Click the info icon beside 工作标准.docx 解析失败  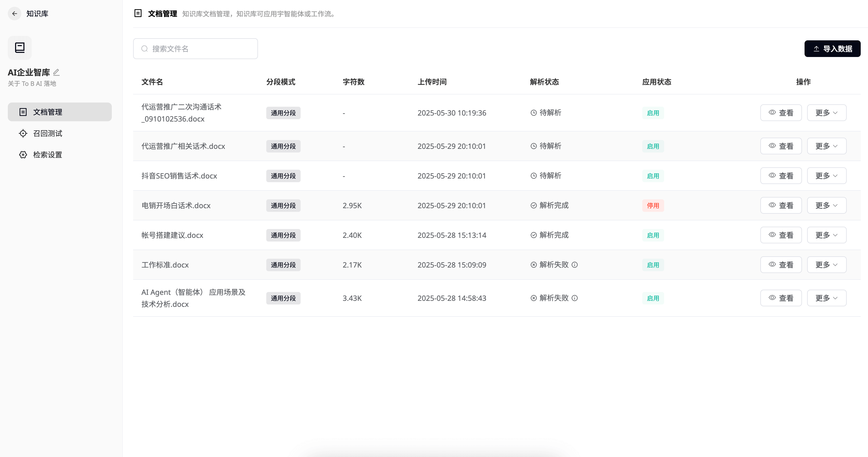coord(575,265)
